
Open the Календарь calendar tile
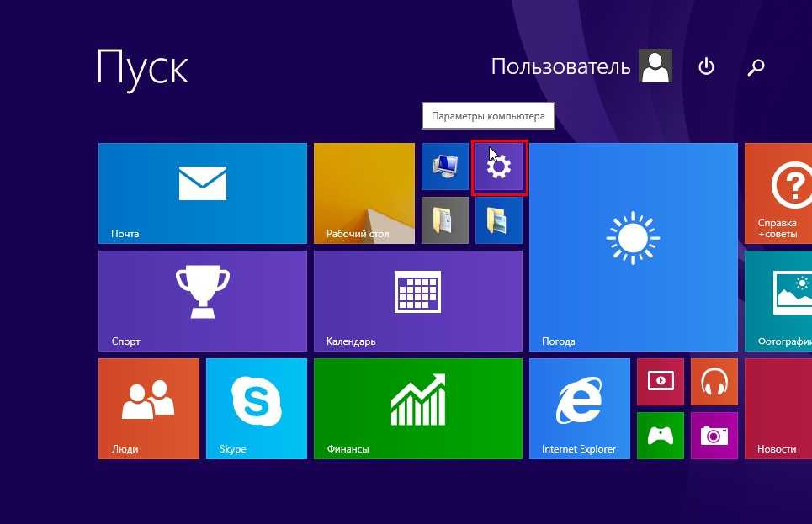point(417,300)
